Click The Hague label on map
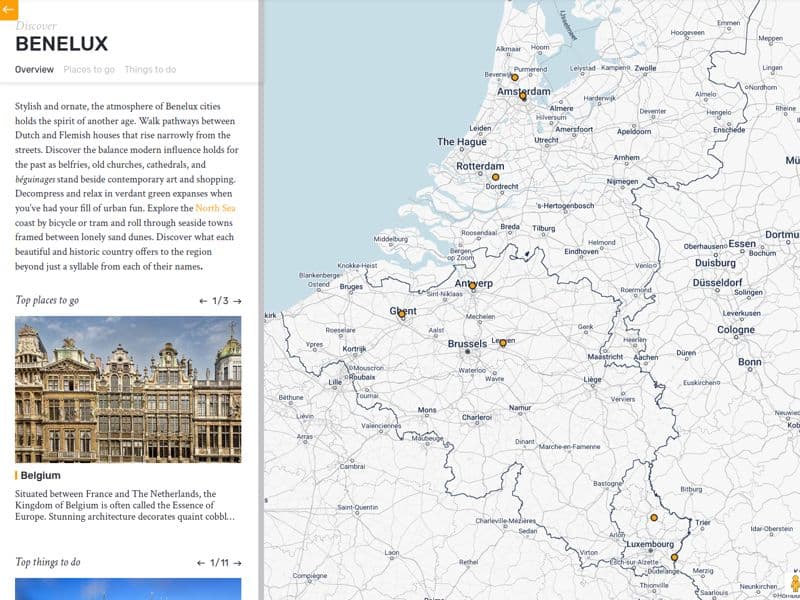This screenshot has width=800, height=600. [462, 142]
